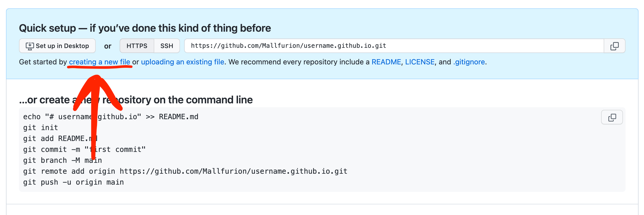Click the 'git add README.md' line
The image size is (644, 215).
tap(60, 139)
